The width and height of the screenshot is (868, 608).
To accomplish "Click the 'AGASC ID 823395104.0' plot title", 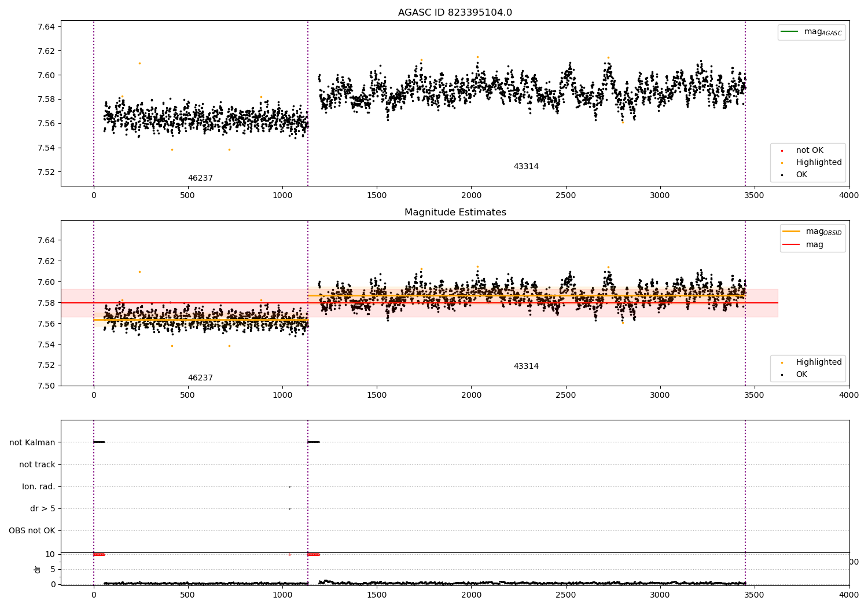I will [x=455, y=13].
